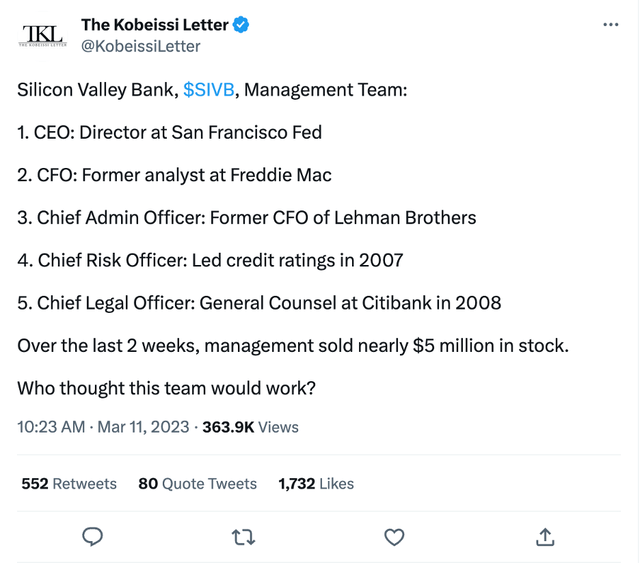Click the 'management sold nearly $5 million' sentence
The image size is (640, 563).
coord(293,346)
